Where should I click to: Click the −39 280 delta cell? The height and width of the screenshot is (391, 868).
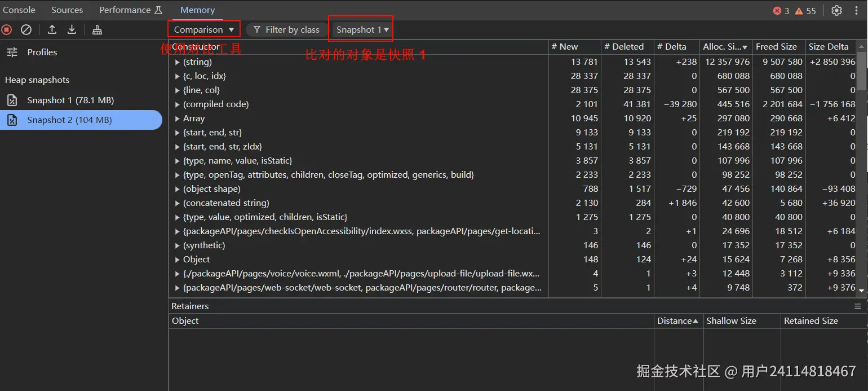[676, 104]
